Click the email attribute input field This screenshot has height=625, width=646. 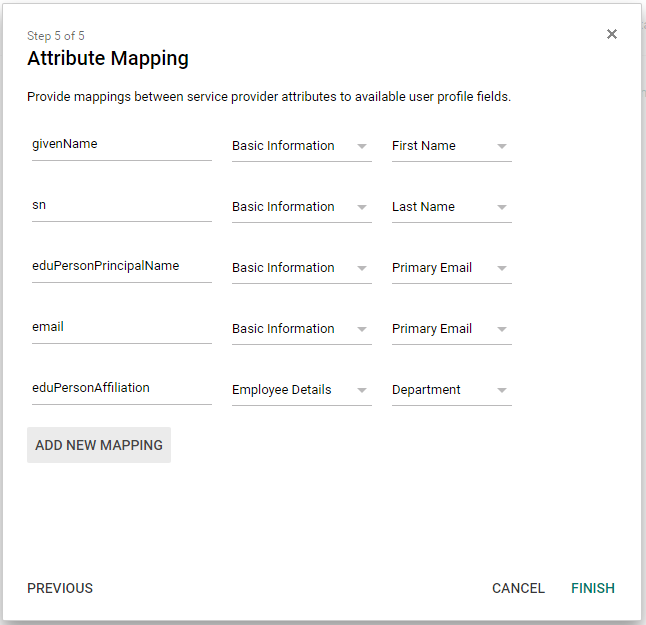click(121, 327)
